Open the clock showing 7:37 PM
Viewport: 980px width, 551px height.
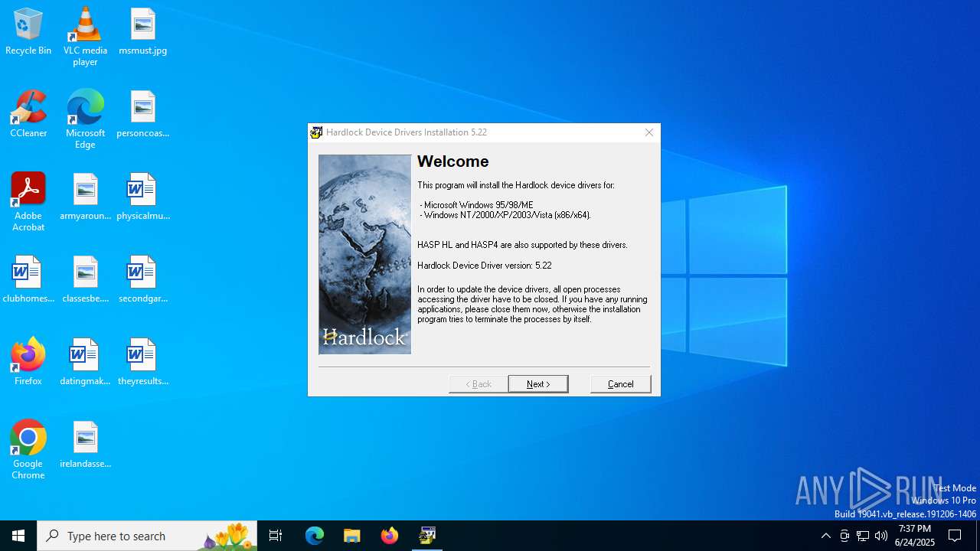(914, 536)
